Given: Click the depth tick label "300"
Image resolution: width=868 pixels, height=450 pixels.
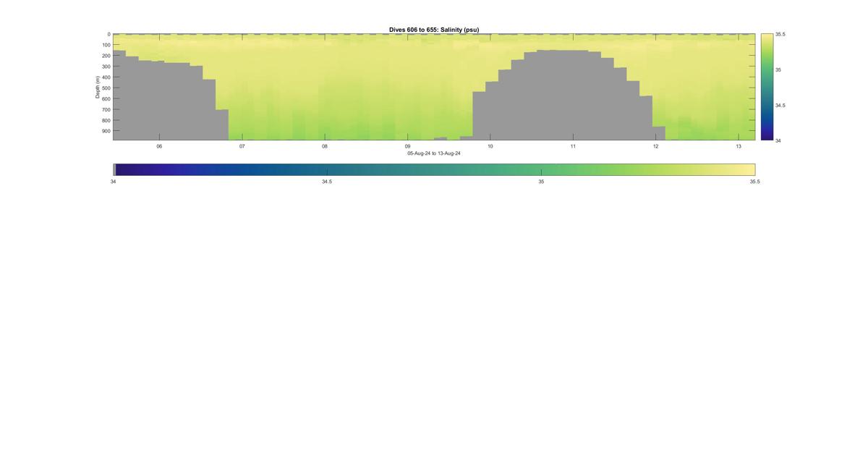Looking at the screenshot, I should (106, 67).
